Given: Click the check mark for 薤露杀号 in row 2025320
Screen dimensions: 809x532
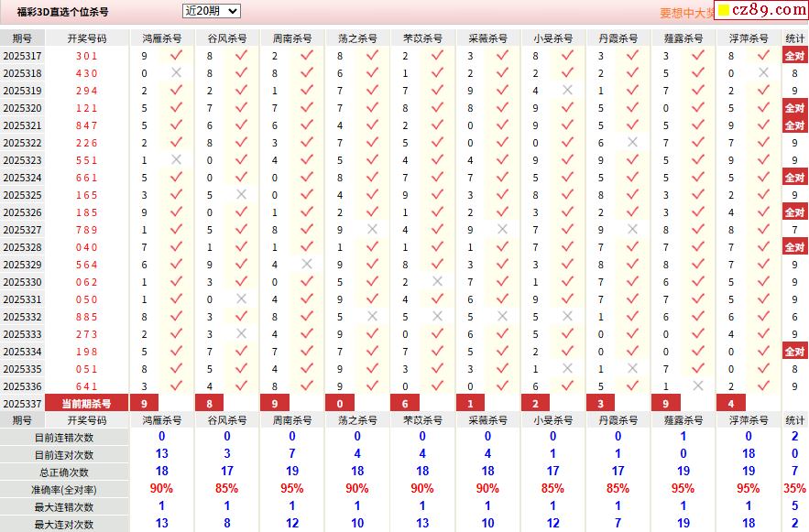Looking at the screenshot, I should click(698, 108).
